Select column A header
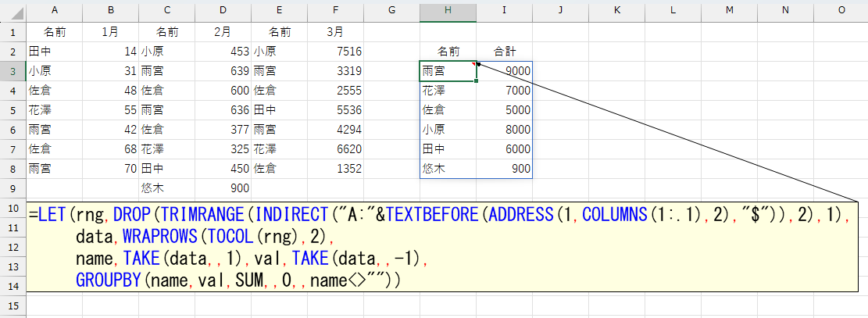Viewport: 868px width, 318px height. click(54, 9)
